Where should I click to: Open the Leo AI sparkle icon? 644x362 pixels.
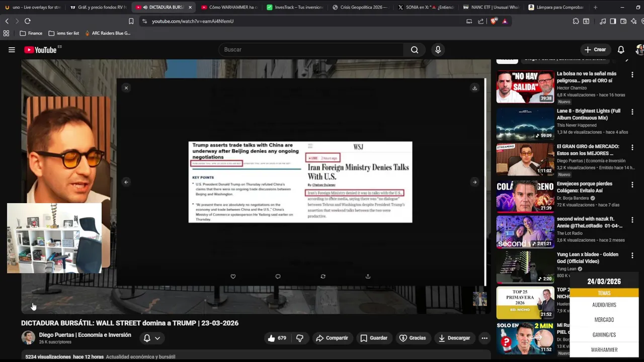633,21
